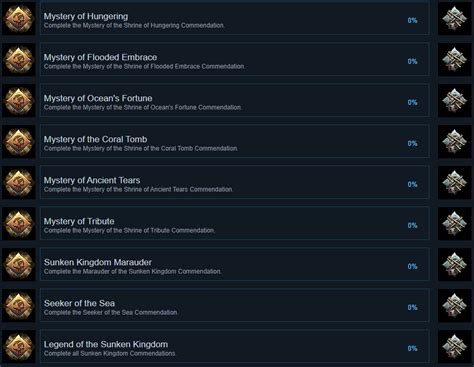Viewport: 474px width, 367px height.
Task: Click the gold badge icon for Mystery of Hungering
Action: point(19,18)
